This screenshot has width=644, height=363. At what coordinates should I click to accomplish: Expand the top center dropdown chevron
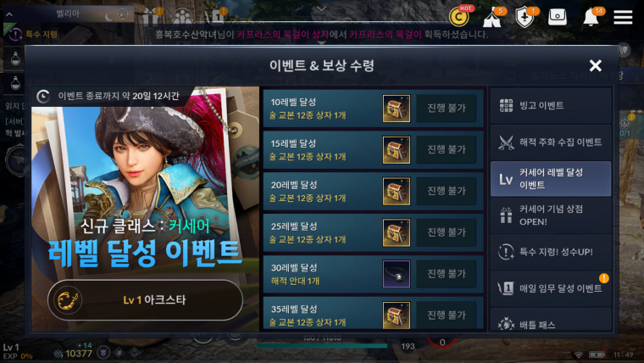322,8
